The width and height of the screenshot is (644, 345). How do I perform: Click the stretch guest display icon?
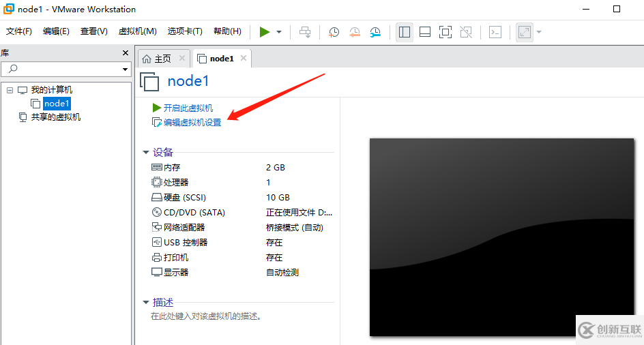525,32
